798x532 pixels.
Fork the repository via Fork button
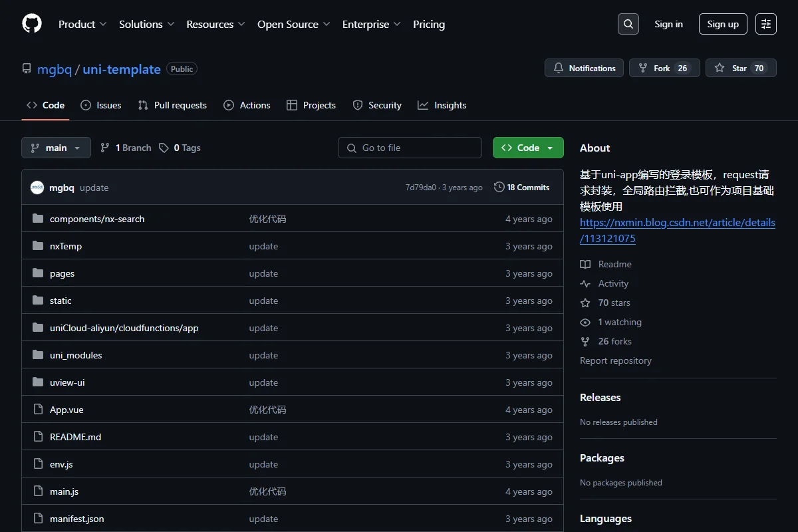[x=664, y=68]
